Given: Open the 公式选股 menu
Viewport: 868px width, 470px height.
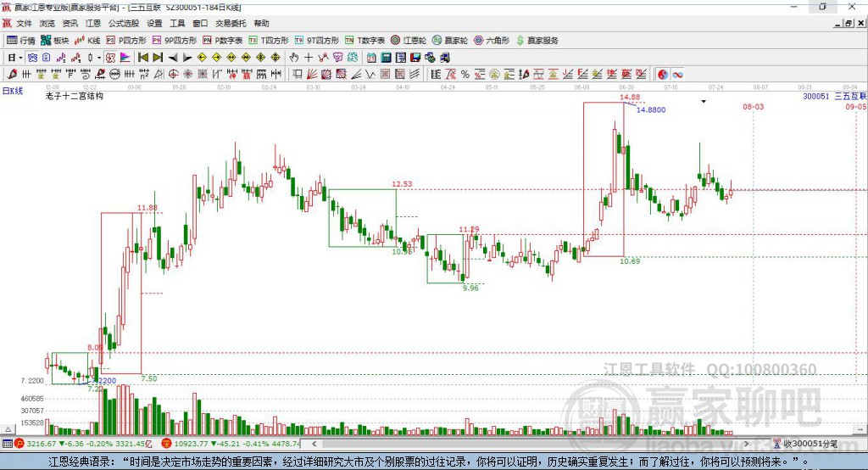Looking at the screenshot, I should [124, 23].
